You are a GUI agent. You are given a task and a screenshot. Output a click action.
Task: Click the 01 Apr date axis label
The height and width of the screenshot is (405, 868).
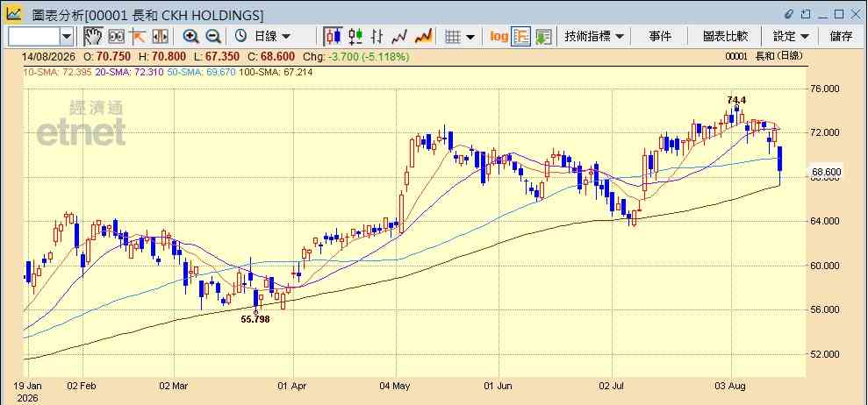pos(293,386)
